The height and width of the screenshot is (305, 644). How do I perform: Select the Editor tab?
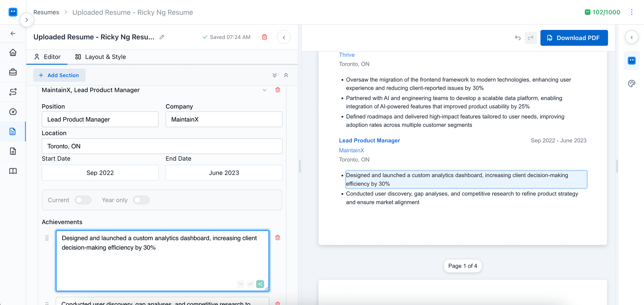[47, 57]
